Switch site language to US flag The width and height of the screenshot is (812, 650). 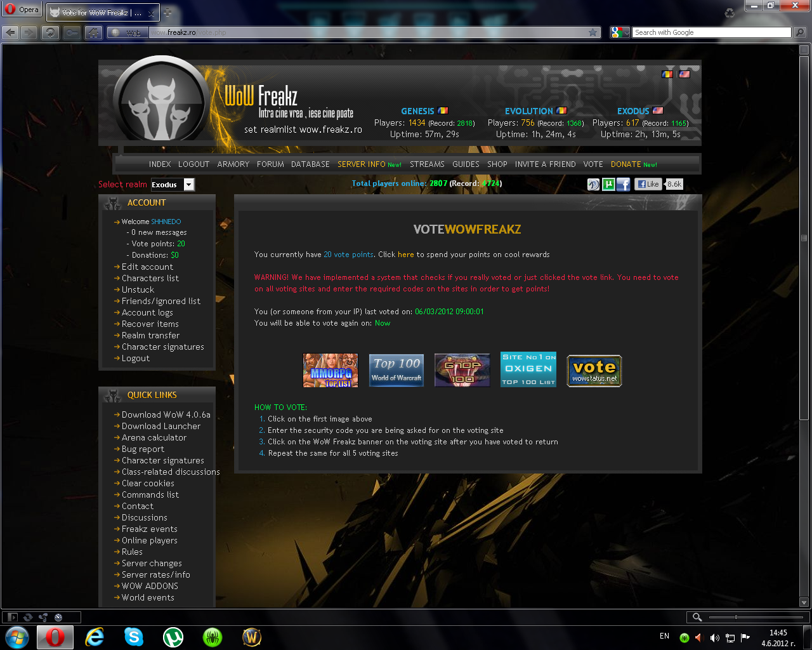(684, 74)
